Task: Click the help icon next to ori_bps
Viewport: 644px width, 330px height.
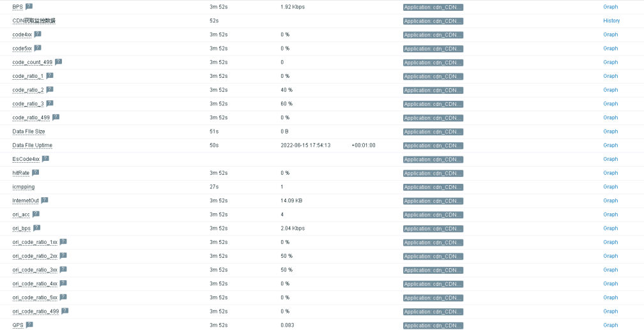Action: (37, 228)
